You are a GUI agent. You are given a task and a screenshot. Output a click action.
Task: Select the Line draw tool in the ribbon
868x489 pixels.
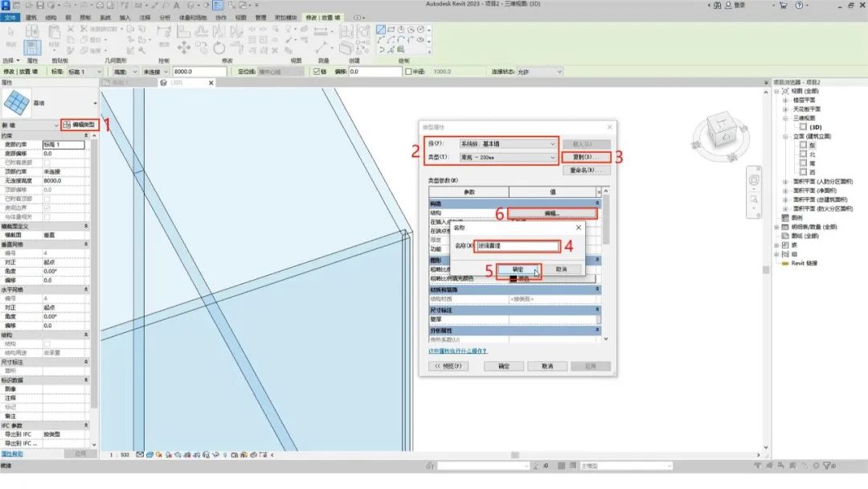[x=383, y=31]
